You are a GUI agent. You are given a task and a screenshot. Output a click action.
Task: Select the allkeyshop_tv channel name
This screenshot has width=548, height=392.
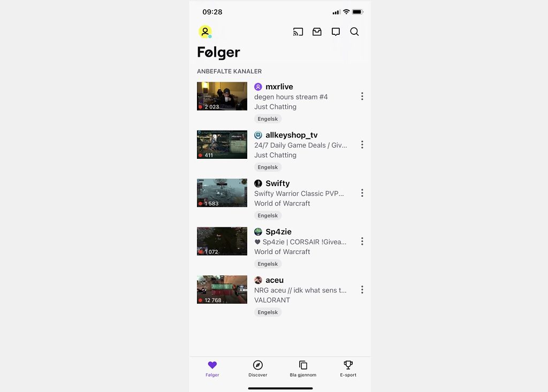click(292, 135)
